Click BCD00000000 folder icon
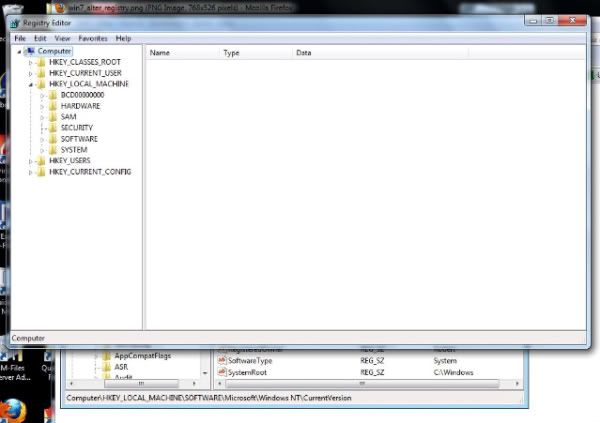This screenshot has height=423, width=600. pos(52,95)
